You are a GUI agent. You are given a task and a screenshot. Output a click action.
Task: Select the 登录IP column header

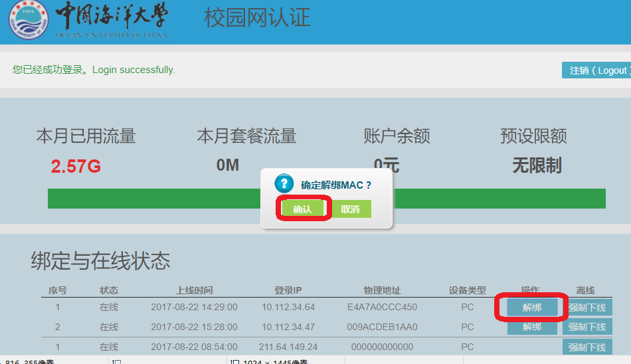tap(288, 290)
